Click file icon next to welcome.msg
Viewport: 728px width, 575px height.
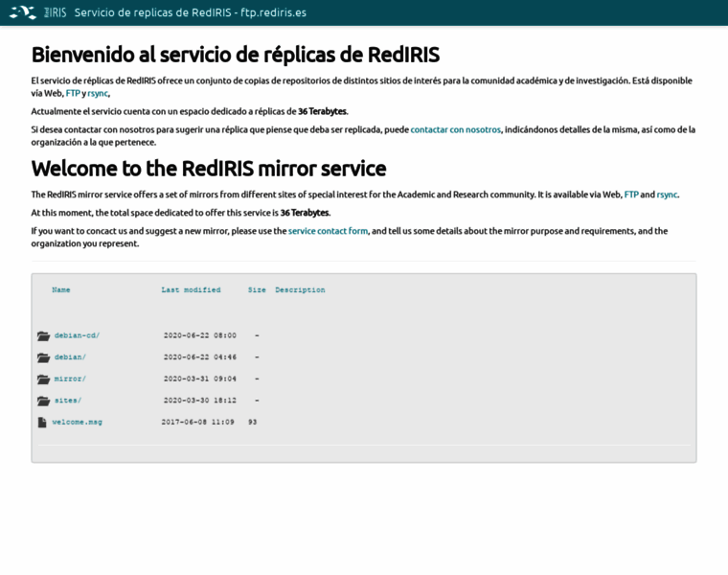[x=42, y=423]
